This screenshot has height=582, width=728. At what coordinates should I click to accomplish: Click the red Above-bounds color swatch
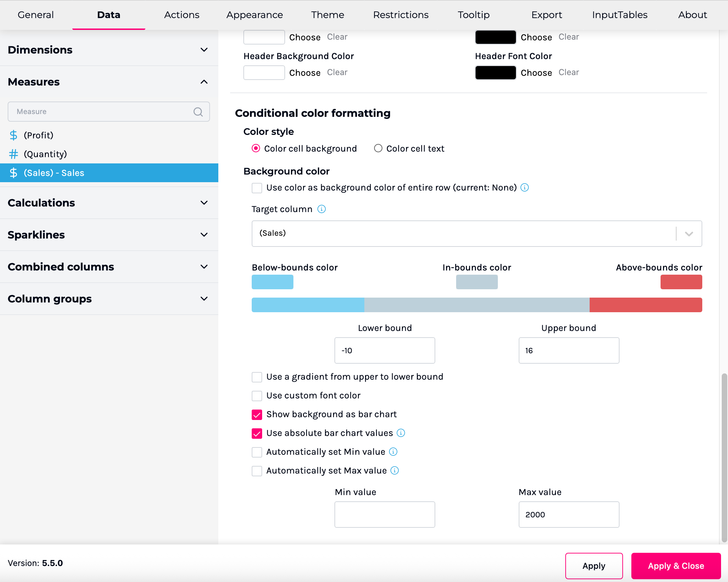point(681,282)
